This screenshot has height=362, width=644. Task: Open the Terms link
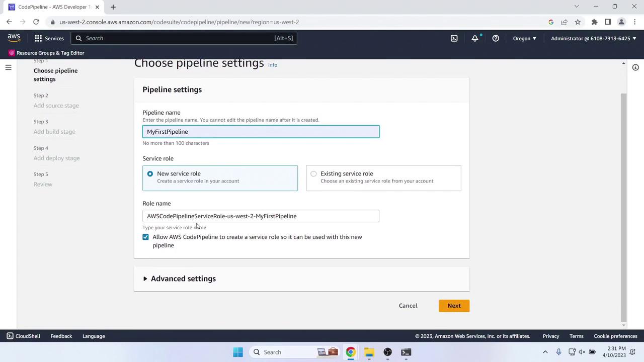[577, 336]
